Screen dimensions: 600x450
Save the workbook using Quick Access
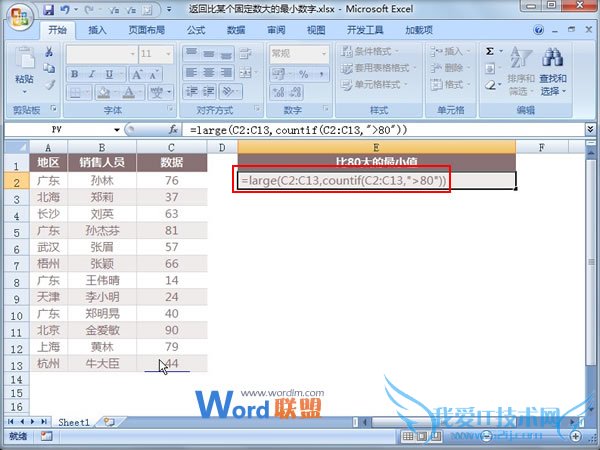[49, 10]
